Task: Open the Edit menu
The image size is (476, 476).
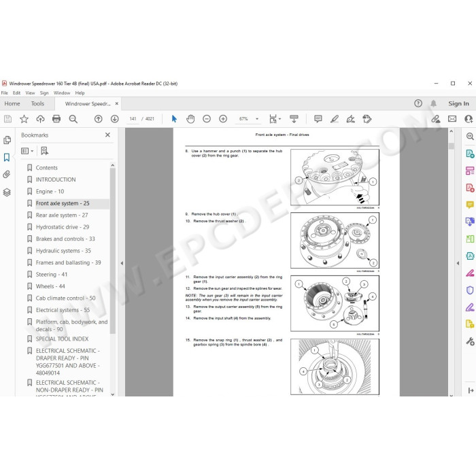Action: pos(16,93)
